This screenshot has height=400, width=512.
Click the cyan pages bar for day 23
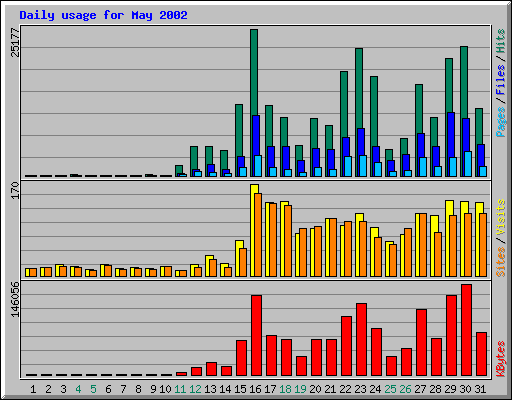(363, 166)
